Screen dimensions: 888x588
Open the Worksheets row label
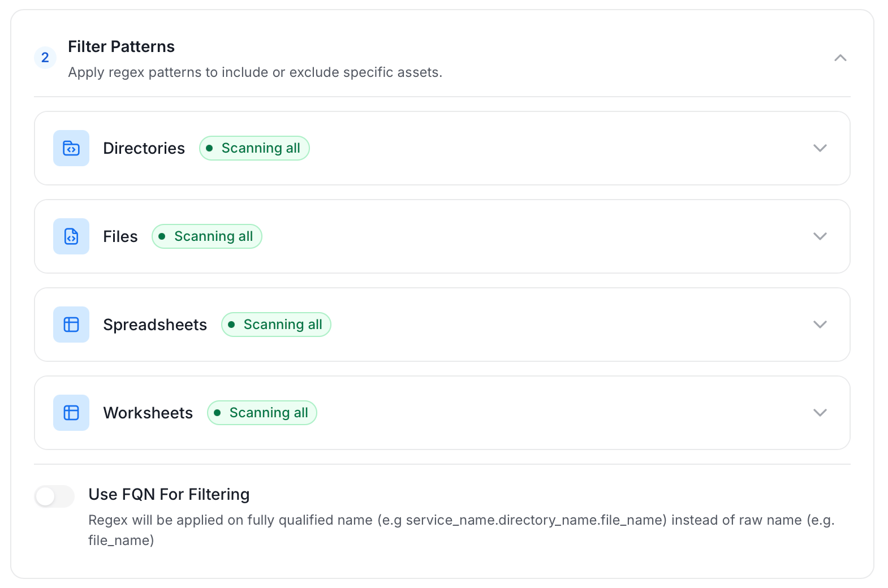(x=148, y=413)
